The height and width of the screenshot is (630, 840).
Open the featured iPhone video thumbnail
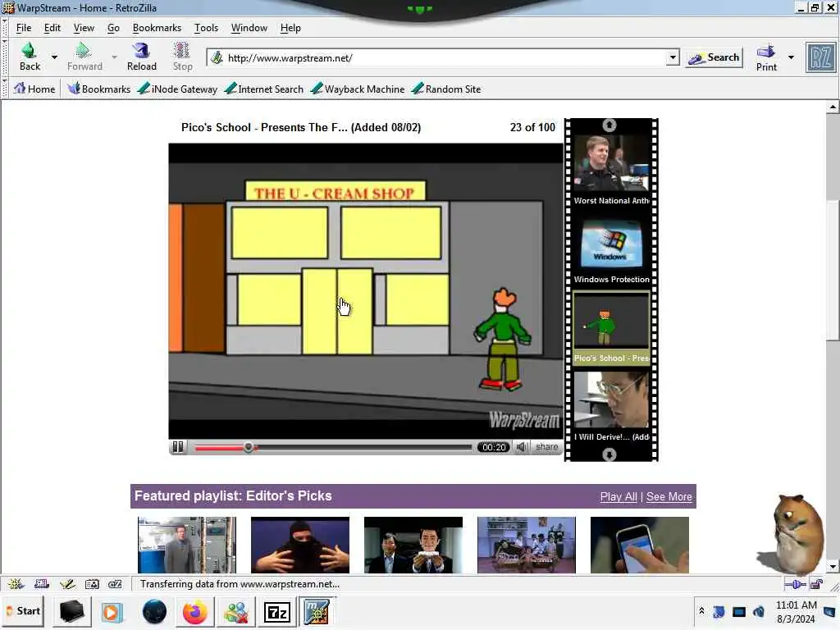640,545
